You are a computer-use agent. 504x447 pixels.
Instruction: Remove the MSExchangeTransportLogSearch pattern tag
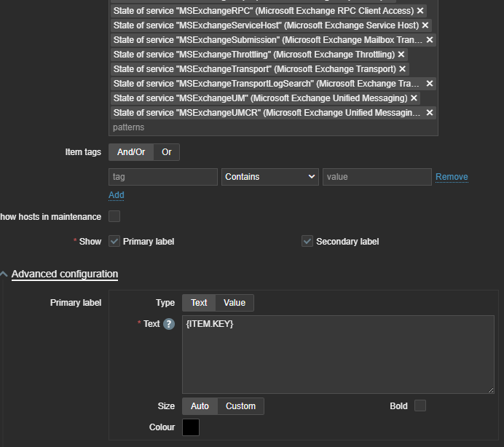(430, 84)
